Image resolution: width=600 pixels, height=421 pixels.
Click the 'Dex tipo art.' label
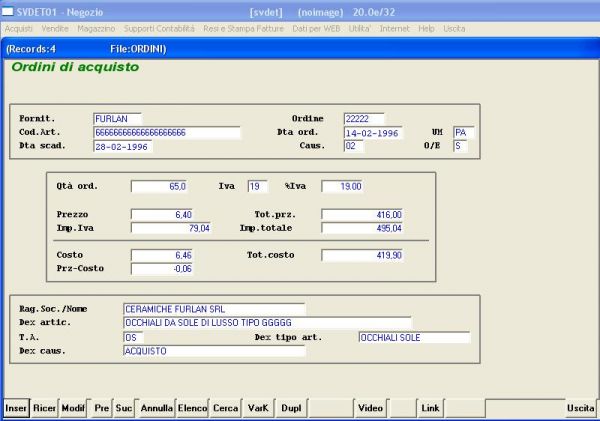[x=289, y=338]
